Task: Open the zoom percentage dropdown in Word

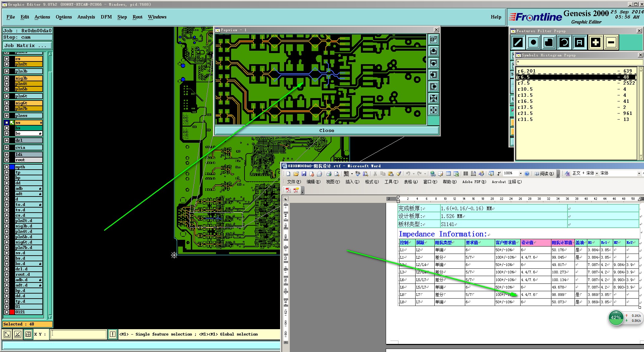Action: [521, 174]
